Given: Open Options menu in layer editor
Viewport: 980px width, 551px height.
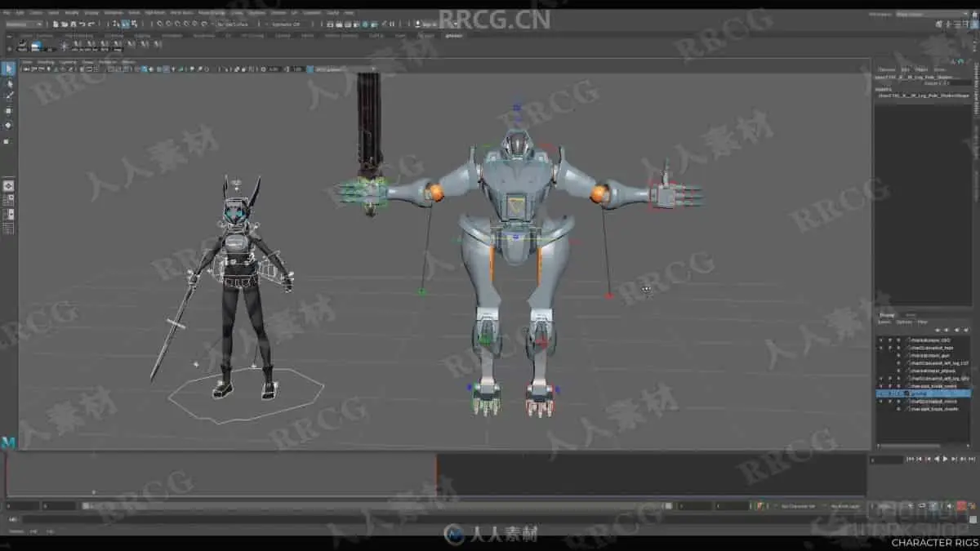Looking at the screenshot, I should [x=902, y=322].
